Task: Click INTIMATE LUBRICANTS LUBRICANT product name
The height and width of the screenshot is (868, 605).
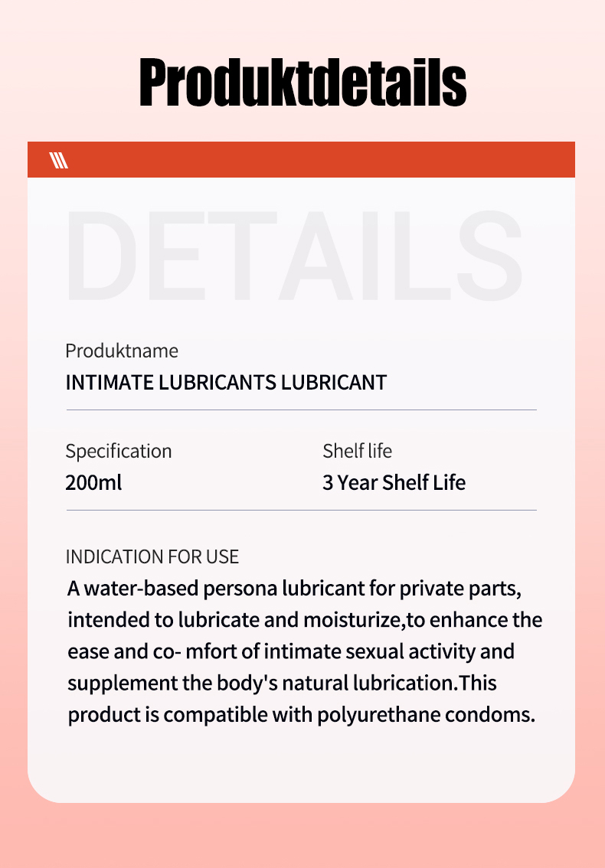Action: click(x=226, y=383)
